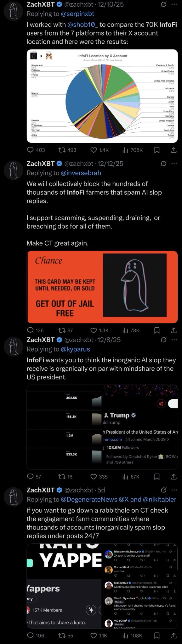Open Grok icon on the 12/12/25 tweet

163,163
